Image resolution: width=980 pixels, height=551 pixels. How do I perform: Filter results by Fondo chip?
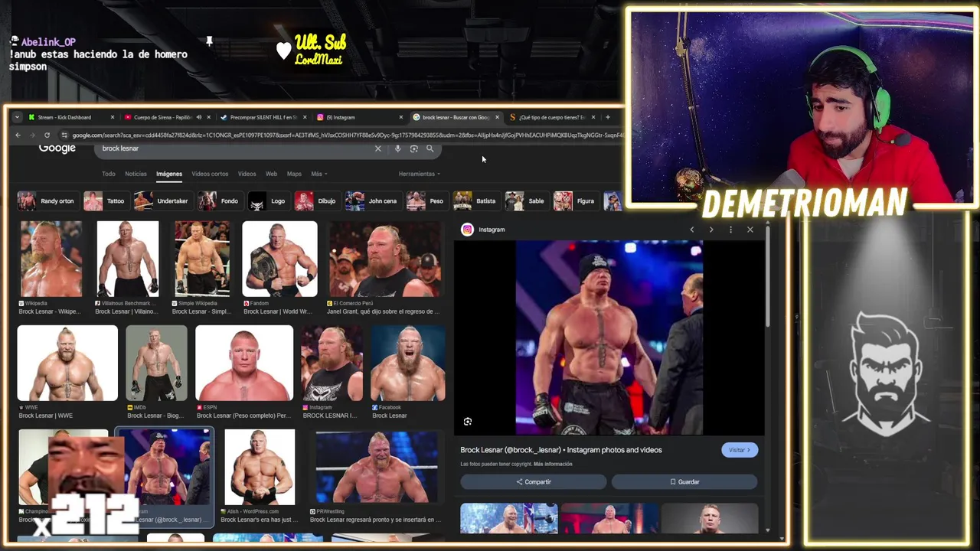[220, 201]
